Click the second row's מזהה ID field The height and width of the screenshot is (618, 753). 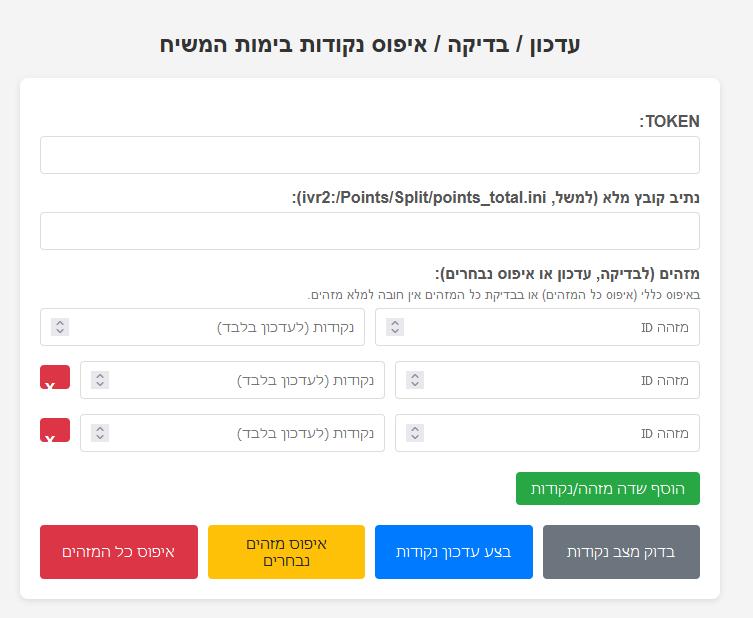[x=560, y=380]
